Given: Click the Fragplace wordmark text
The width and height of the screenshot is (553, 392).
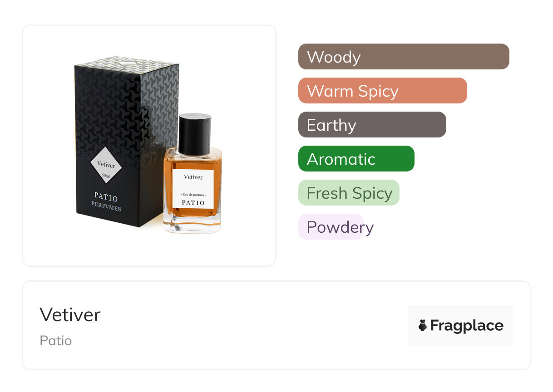Looking at the screenshot, I should click(x=467, y=325).
